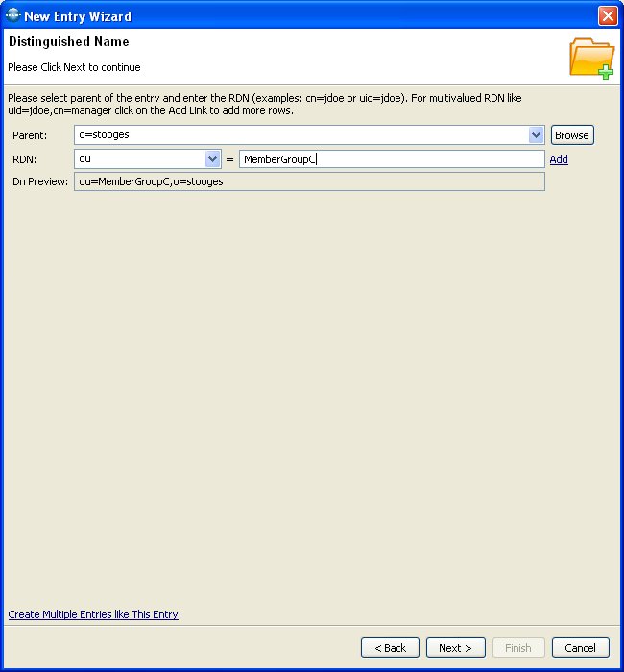624x672 pixels.
Task: Click the folder-with-plus wizard banner icon
Action: pyautogui.click(x=591, y=59)
